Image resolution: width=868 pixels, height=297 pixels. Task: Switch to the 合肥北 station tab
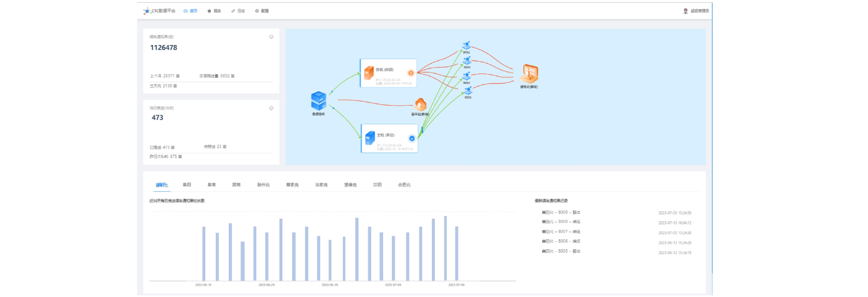(404, 185)
